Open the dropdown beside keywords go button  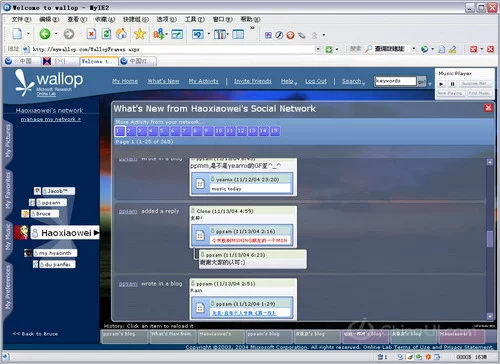tap(430, 84)
